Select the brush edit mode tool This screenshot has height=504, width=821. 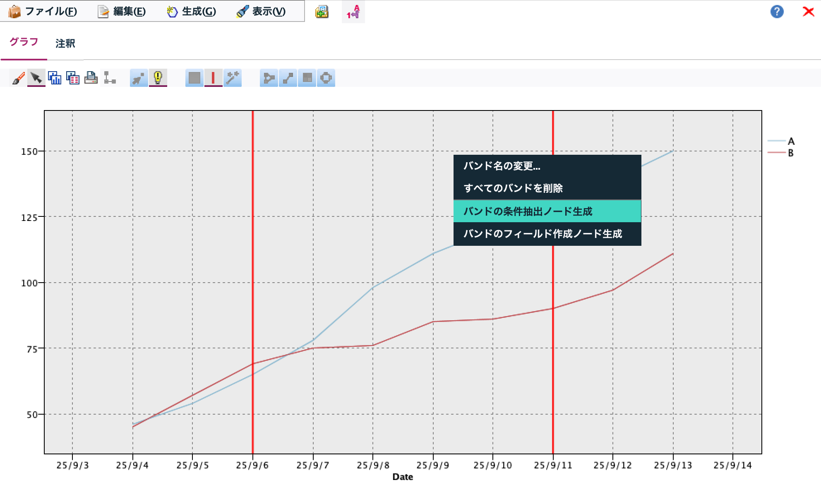pos(17,78)
